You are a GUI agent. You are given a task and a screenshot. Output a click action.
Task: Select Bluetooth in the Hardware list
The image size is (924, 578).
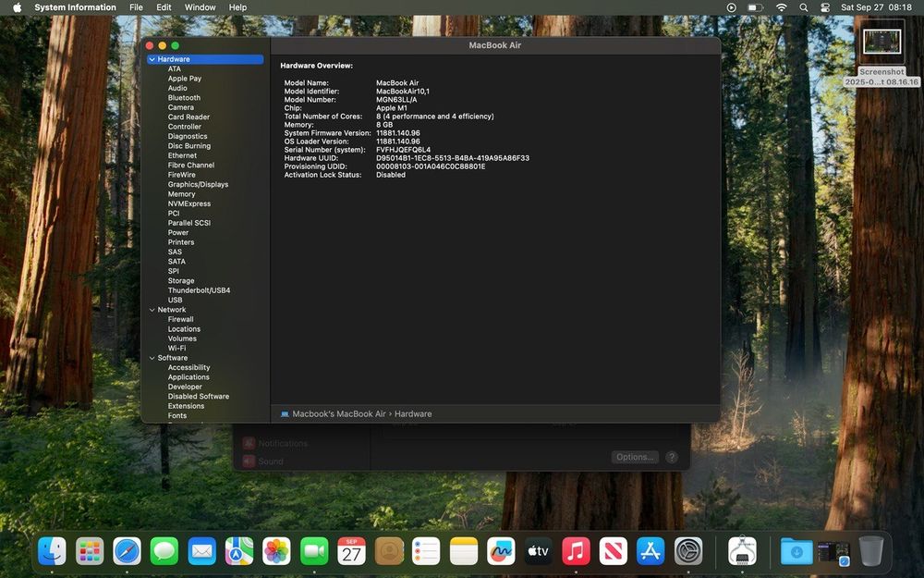click(184, 98)
